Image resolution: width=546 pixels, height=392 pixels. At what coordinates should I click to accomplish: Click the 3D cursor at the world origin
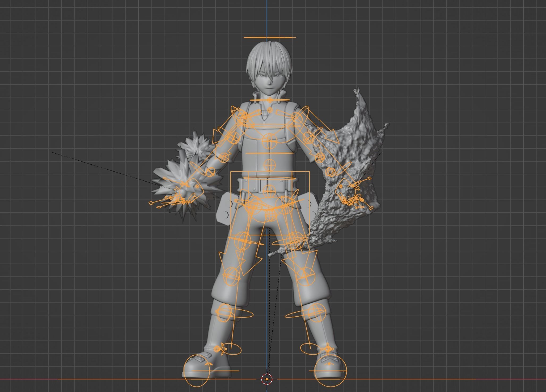click(x=266, y=380)
